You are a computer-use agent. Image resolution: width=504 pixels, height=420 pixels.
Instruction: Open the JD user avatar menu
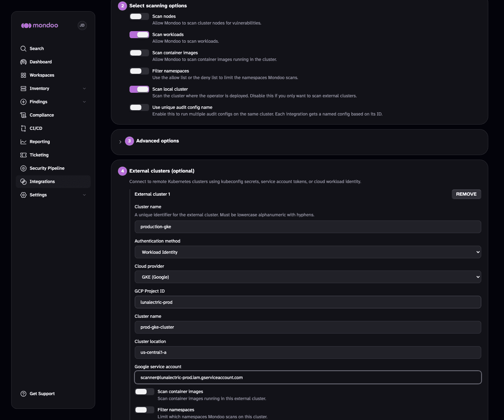(x=82, y=26)
